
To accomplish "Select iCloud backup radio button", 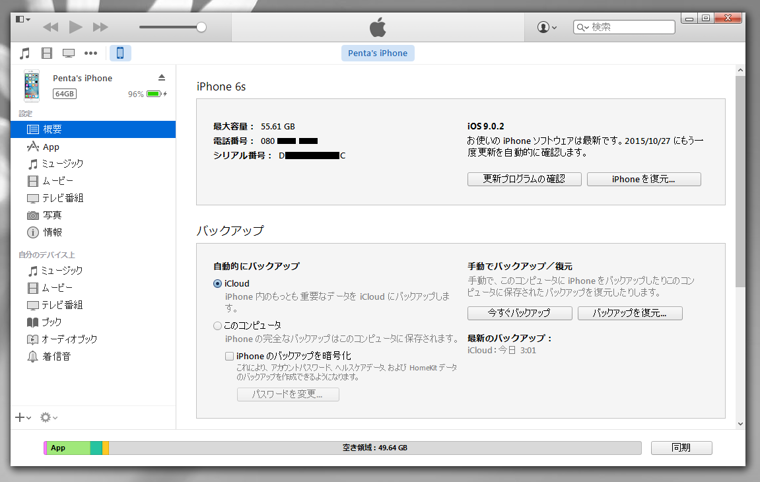I will (x=218, y=284).
